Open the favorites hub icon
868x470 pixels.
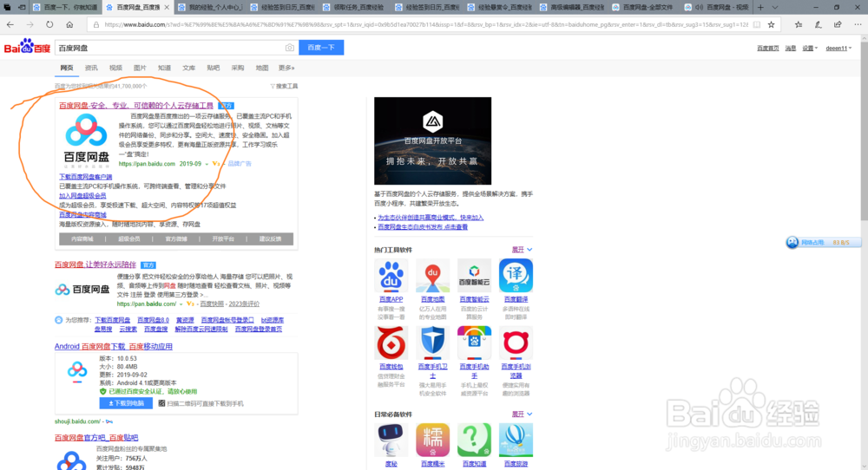pyautogui.click(x=799, y=24)
